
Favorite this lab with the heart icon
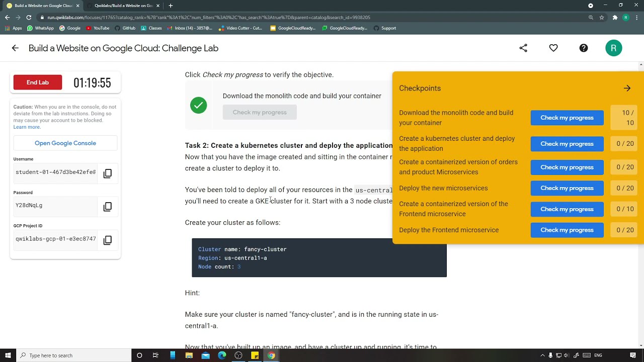pyautogui.click(x=553, y=48)
